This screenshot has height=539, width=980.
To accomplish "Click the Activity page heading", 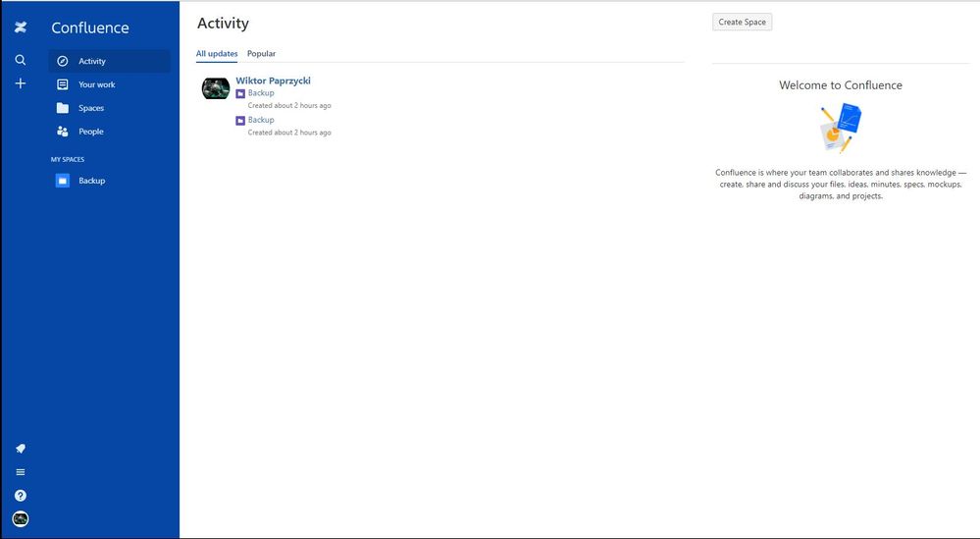I will pos(223,24).
